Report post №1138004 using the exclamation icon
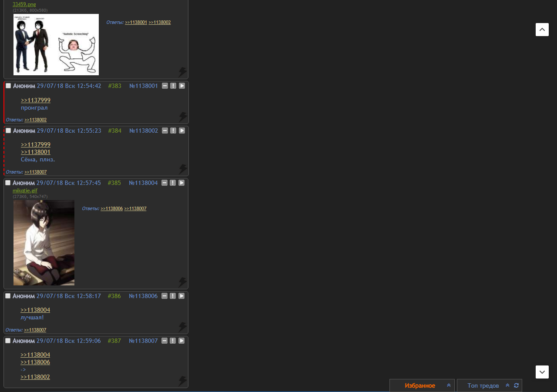The width and height of the screenshot is (557, 392). pos(173,183)
